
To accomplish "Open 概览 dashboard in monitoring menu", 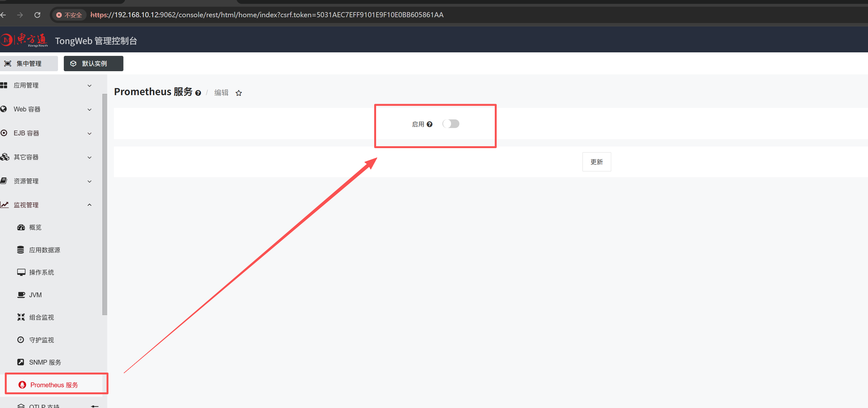I will [35, 227].
